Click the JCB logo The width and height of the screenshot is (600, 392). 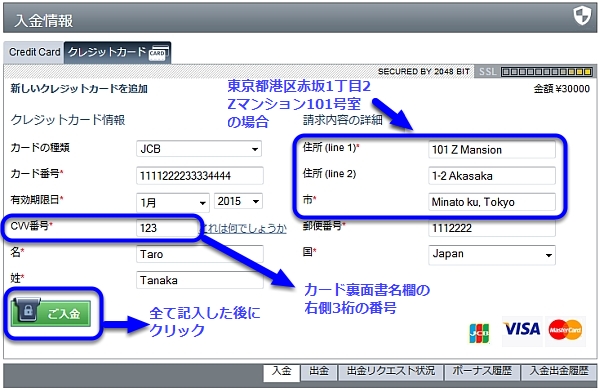(479, 333)
